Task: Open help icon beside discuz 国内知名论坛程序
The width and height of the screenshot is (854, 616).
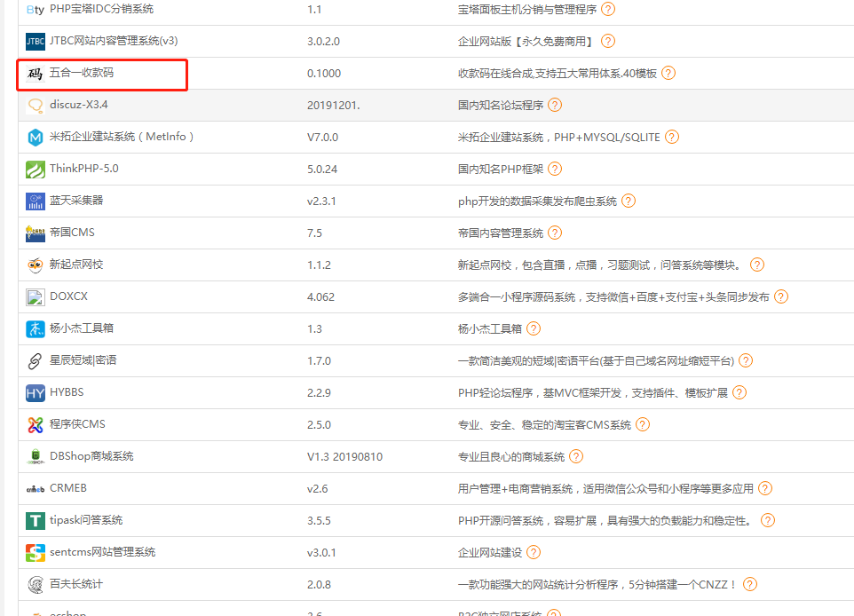Action: [x=555, y=105]
